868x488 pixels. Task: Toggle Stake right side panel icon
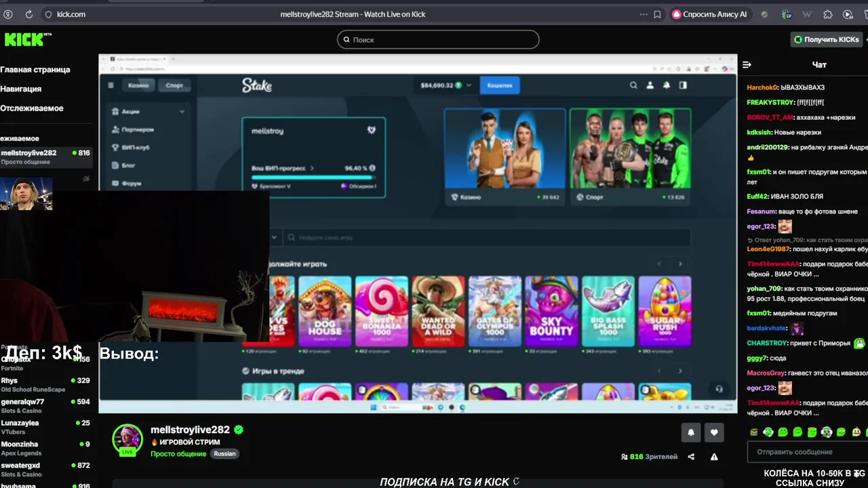coord(683,85)
